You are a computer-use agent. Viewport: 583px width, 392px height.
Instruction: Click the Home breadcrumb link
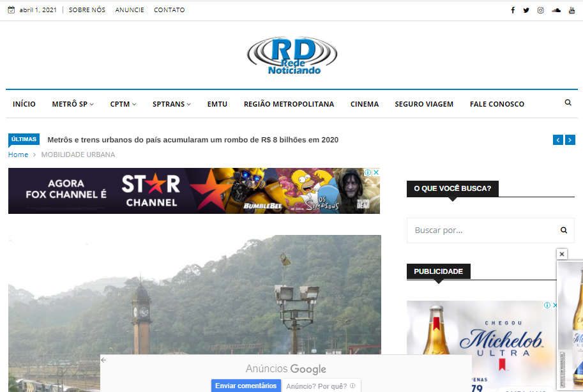coord(18,155)
